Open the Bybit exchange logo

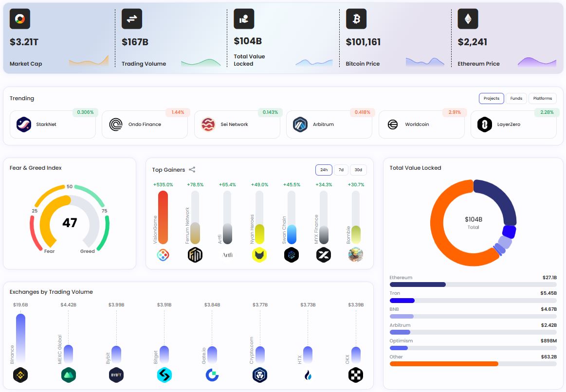[x=116, y=375]
